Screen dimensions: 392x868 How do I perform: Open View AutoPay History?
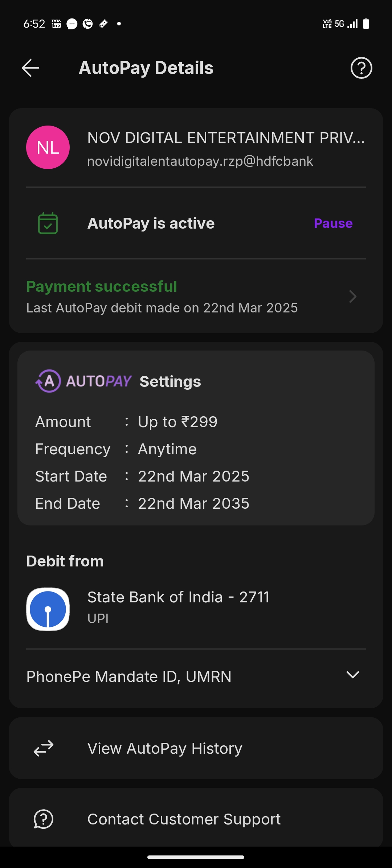[165, 748]
